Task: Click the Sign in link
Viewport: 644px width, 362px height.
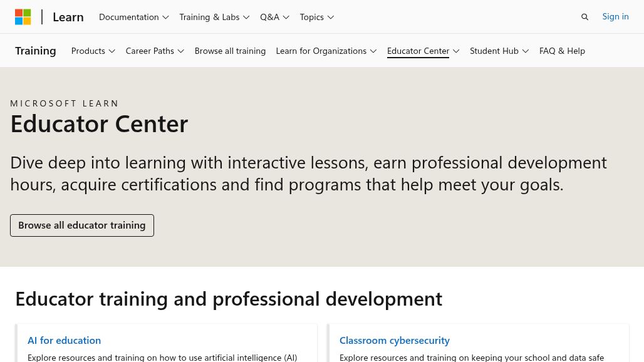Action: coord(615,16)
